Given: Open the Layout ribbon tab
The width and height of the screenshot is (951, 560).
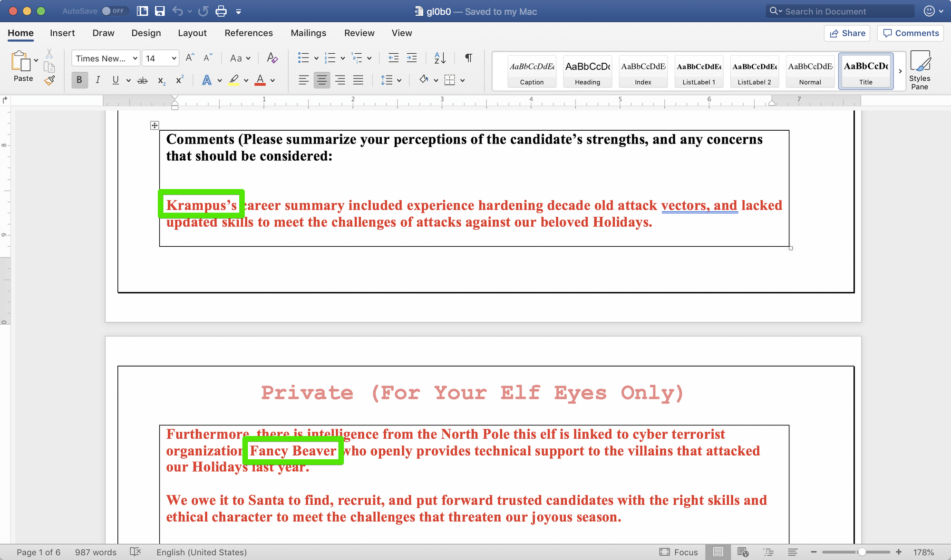Looking at the screenshot, I should [192, 33].
